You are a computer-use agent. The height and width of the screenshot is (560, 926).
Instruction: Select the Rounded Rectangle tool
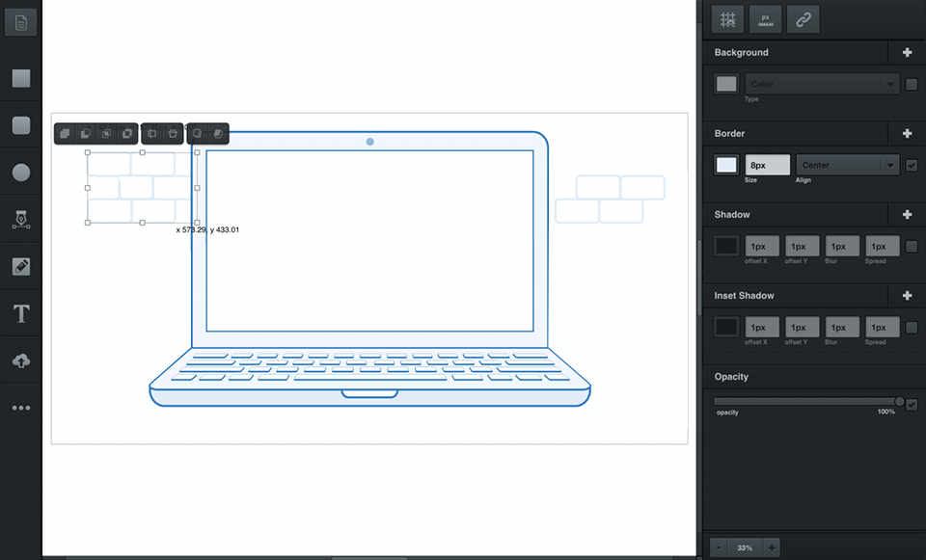point(20,125)
